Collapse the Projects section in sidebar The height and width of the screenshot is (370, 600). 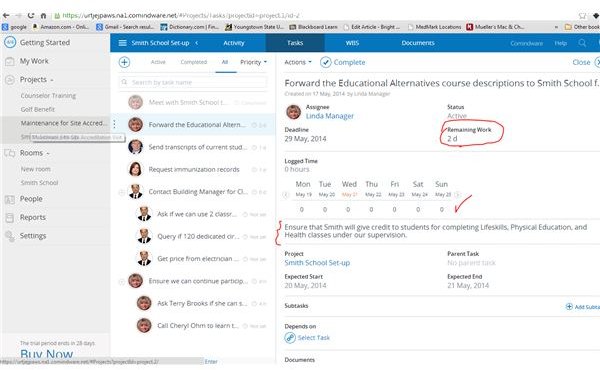(52, 80)
